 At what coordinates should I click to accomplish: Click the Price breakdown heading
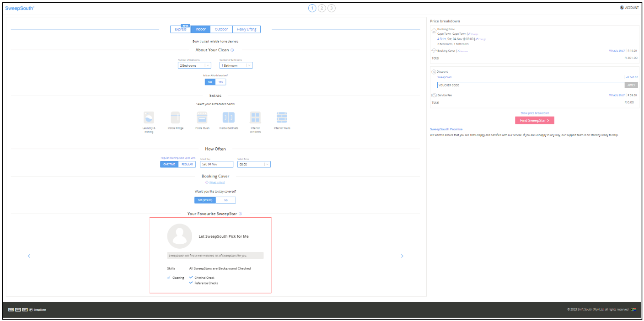[445, 21]
